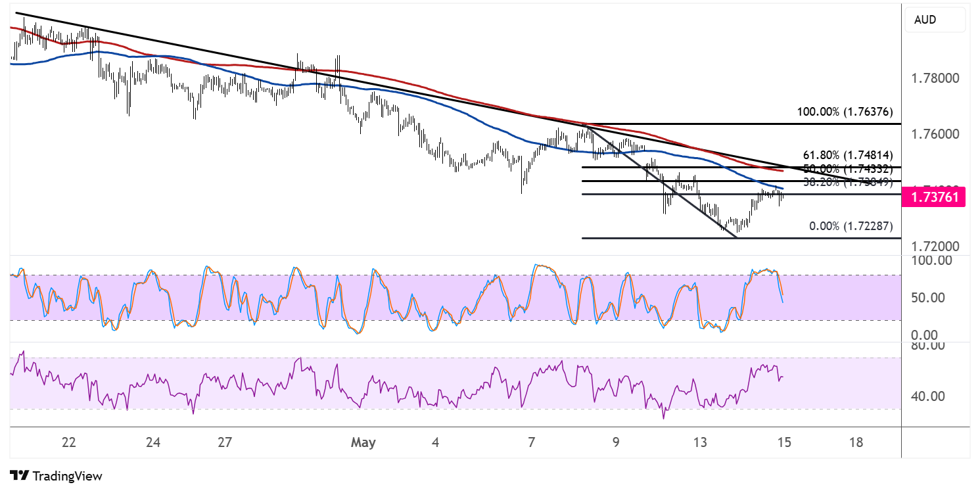Click the current price label 1.73761
This screenshot has width=980, height=493.
pos(933,197)
